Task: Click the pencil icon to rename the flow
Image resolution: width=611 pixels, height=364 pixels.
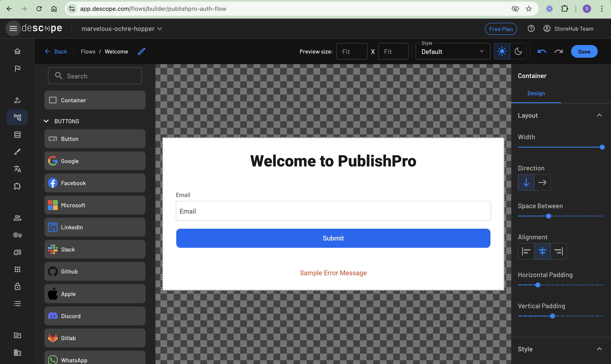Action: (142, 51)
